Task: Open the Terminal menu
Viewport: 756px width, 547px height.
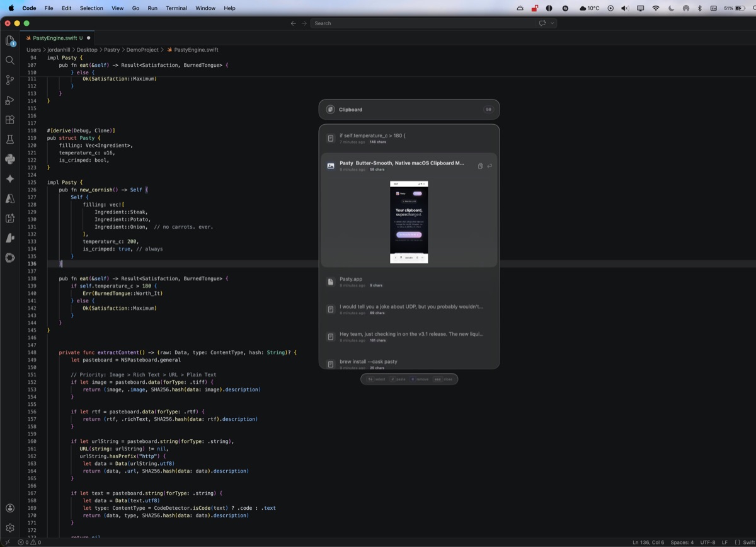Action: click(x=176, y=8)
